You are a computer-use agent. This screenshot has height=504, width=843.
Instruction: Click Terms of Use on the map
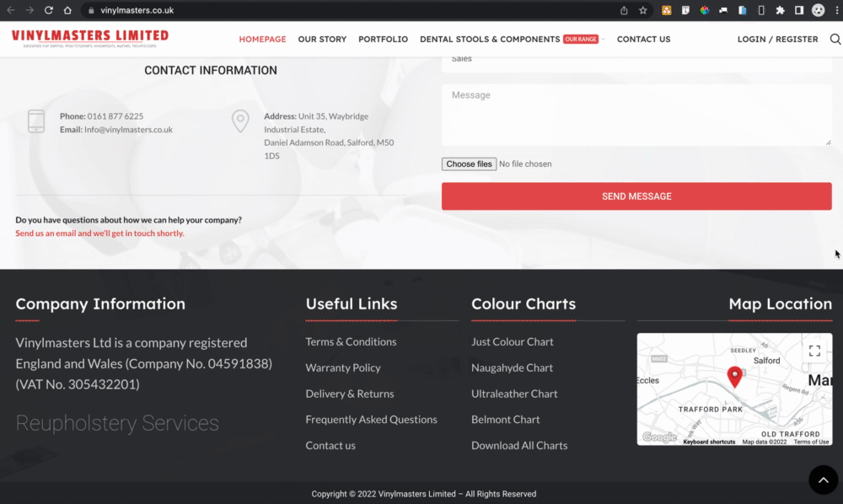click(811, 442)
